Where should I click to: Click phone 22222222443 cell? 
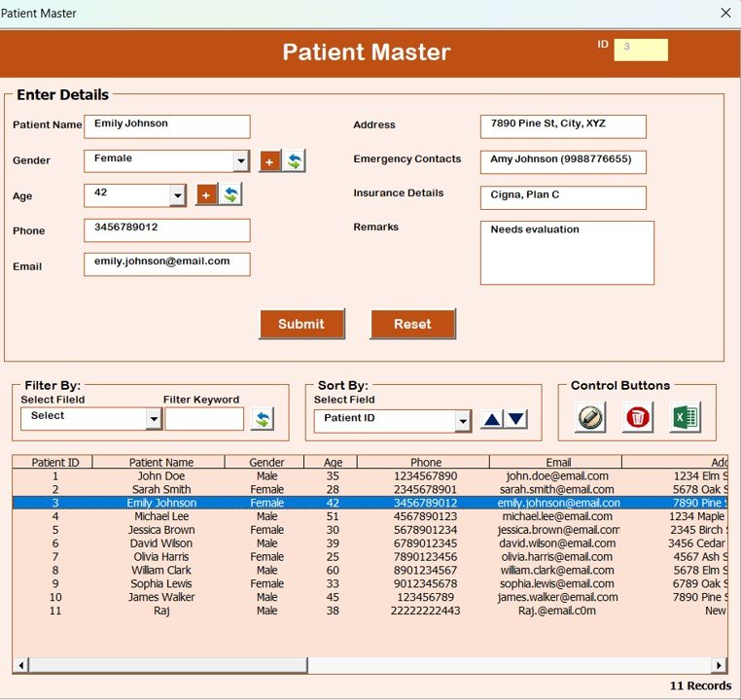tap(425, 611)
